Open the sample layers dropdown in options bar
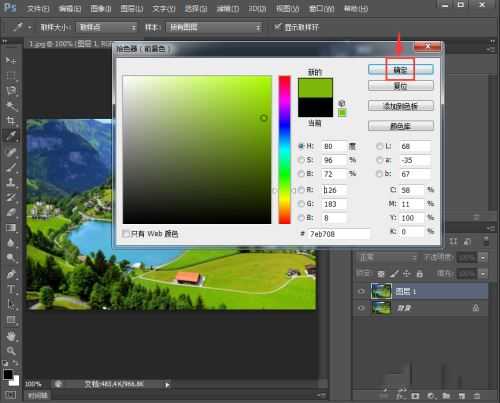 (x=215, y=27)
